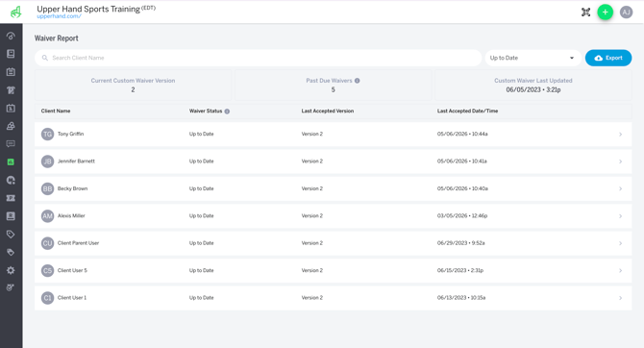Select the name Client User 5
This screenshot has height=348, width=644.
[72, 270]
